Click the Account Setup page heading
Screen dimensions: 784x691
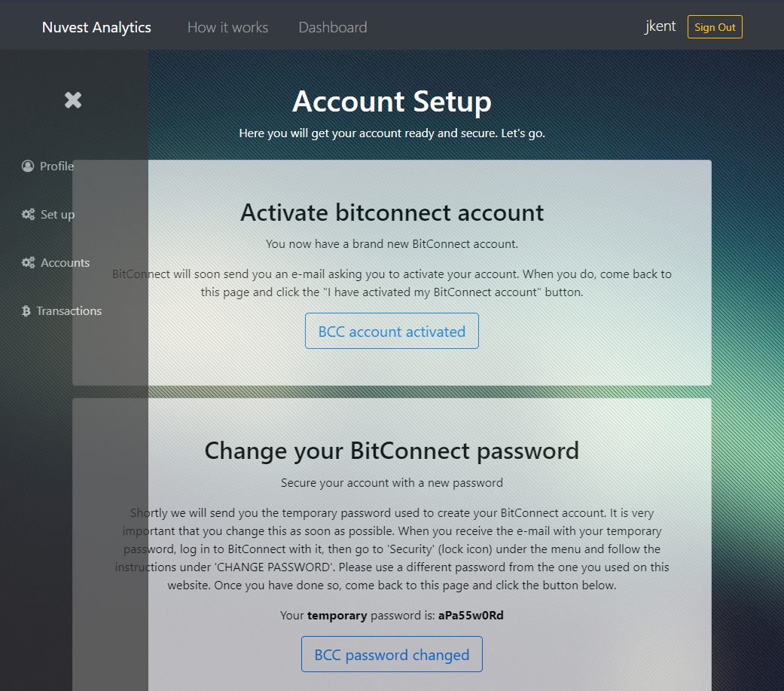point(392,102)
